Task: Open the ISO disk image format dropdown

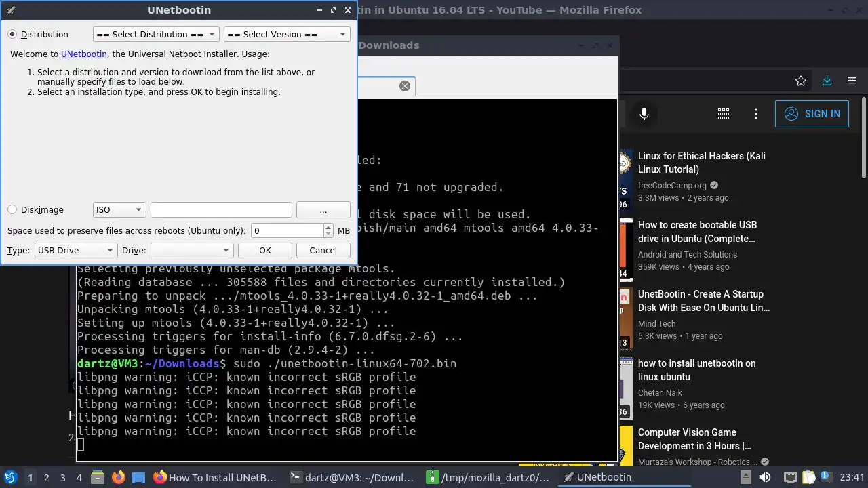Action: (119, 210)
